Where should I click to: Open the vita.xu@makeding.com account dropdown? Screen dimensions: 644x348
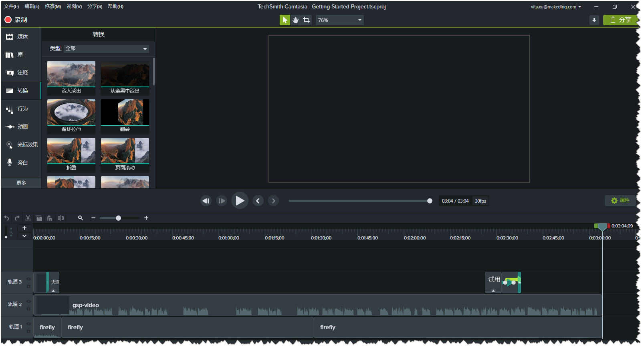click(556, 7)
